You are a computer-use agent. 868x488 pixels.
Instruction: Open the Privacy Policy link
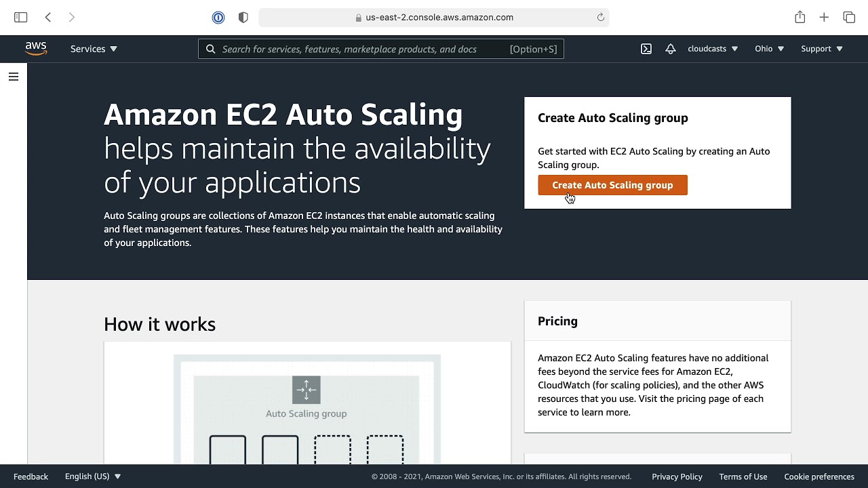(677, 476)
